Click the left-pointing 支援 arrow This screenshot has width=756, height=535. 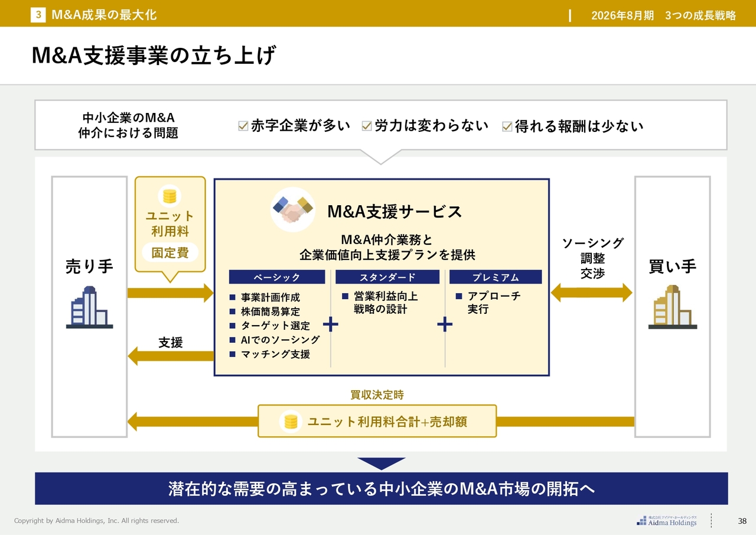[x=170, y=356]
